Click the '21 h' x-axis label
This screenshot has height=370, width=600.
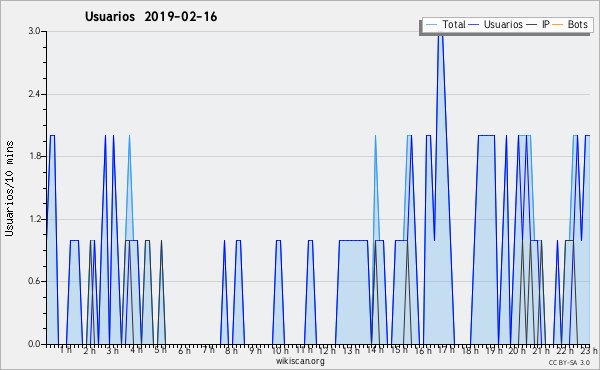pos(541,350)
